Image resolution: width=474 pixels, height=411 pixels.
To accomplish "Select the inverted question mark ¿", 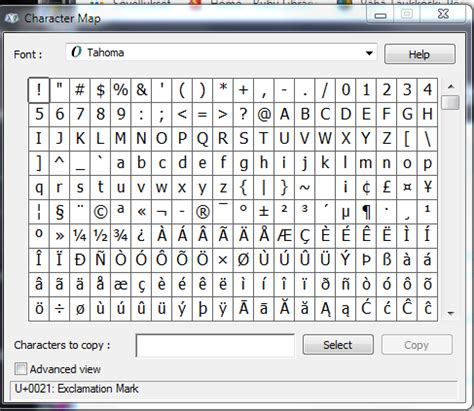I will tap(141, 236).
